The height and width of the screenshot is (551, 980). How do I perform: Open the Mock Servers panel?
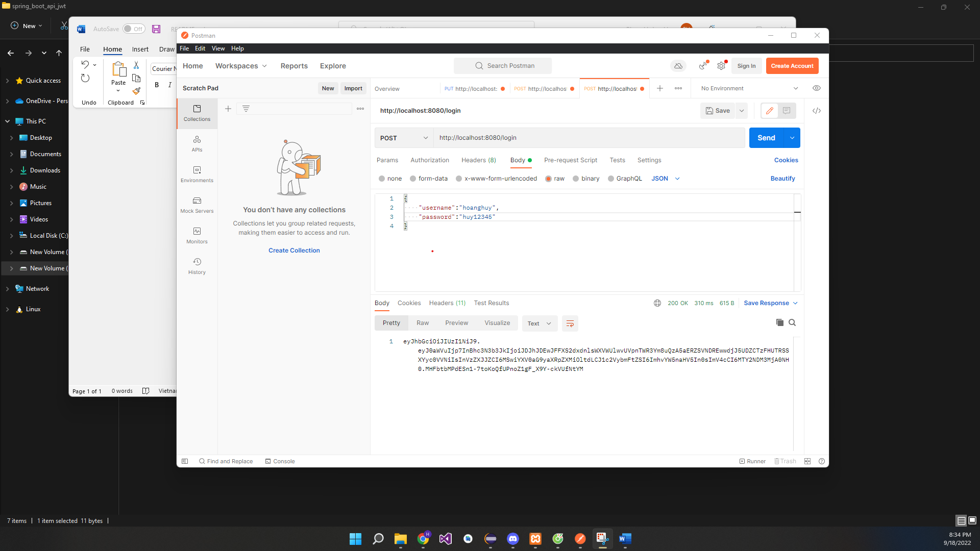[x=197, y=205]
